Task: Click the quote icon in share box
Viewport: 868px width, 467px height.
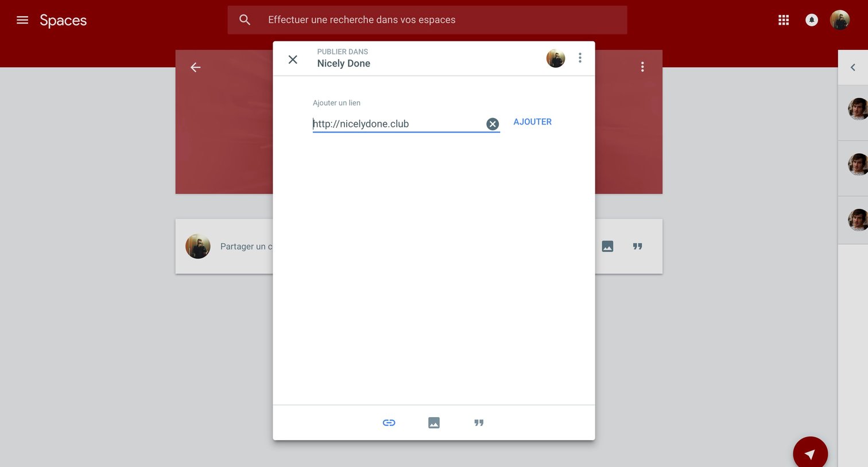Action: click(x=637, y=246)
